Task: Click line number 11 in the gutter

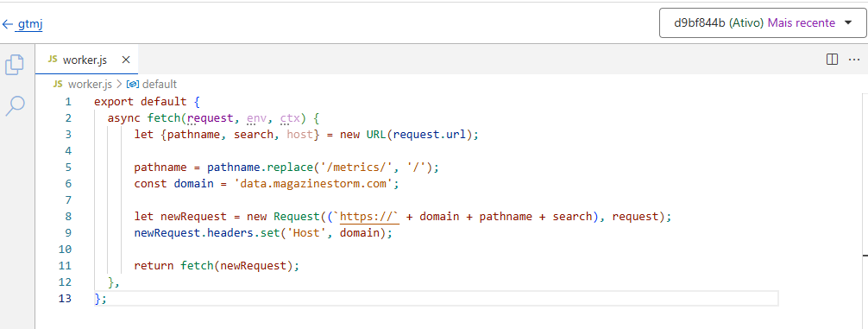Action: click(x=65, y=266)
